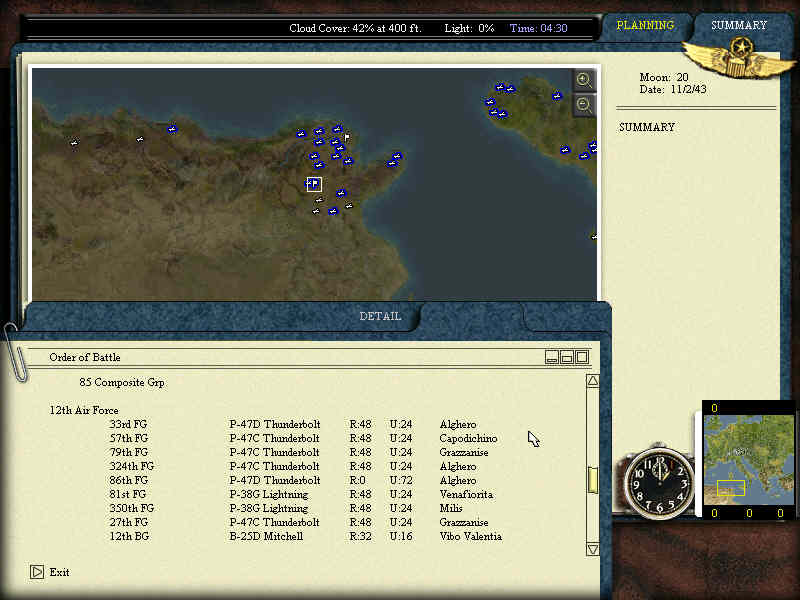Click the cockpit clock
800x600 pixels.
[x=658, y=483]
